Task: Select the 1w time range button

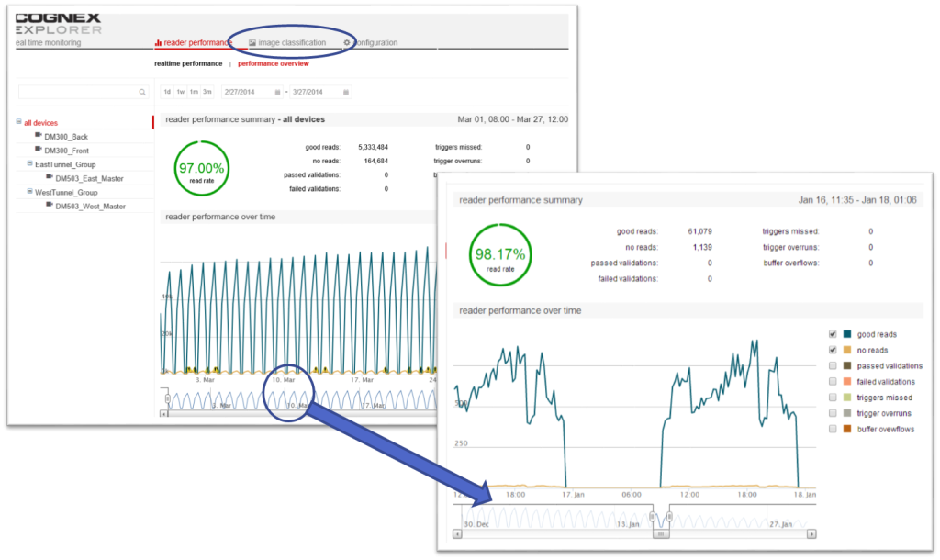Action: (181, 92)
